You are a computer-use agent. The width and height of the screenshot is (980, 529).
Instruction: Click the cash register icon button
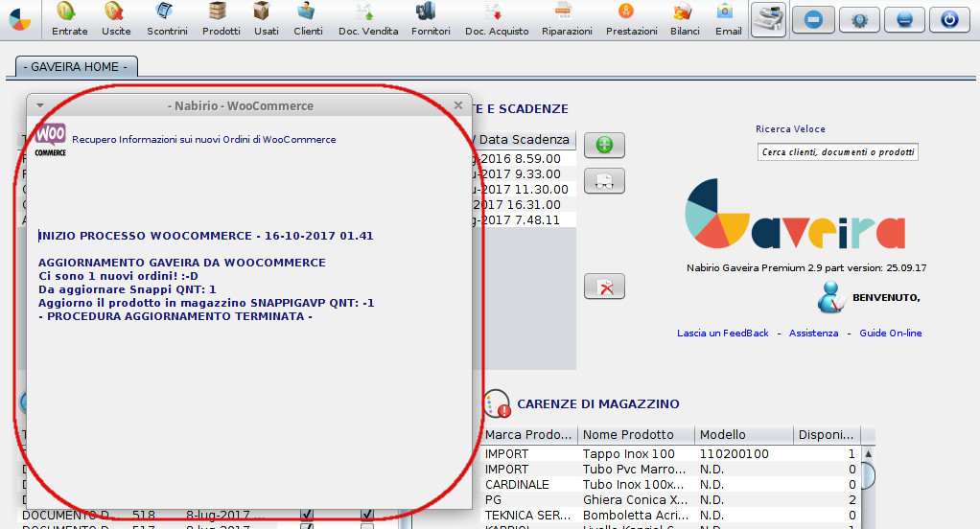point(768,20)
